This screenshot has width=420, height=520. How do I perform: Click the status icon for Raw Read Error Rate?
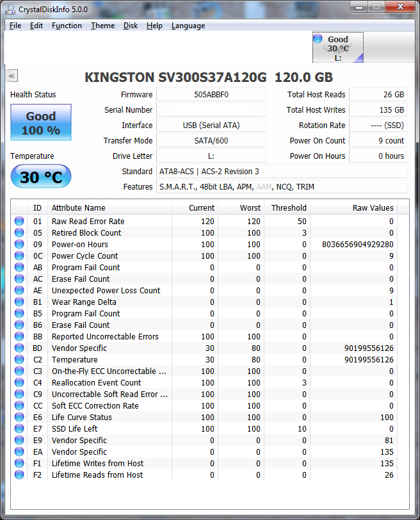tap(19, 221)
